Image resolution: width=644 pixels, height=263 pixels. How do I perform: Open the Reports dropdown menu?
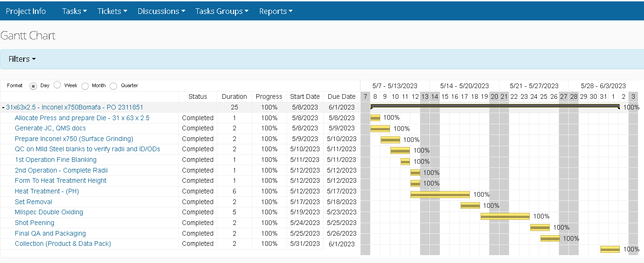tap(275, 11)
